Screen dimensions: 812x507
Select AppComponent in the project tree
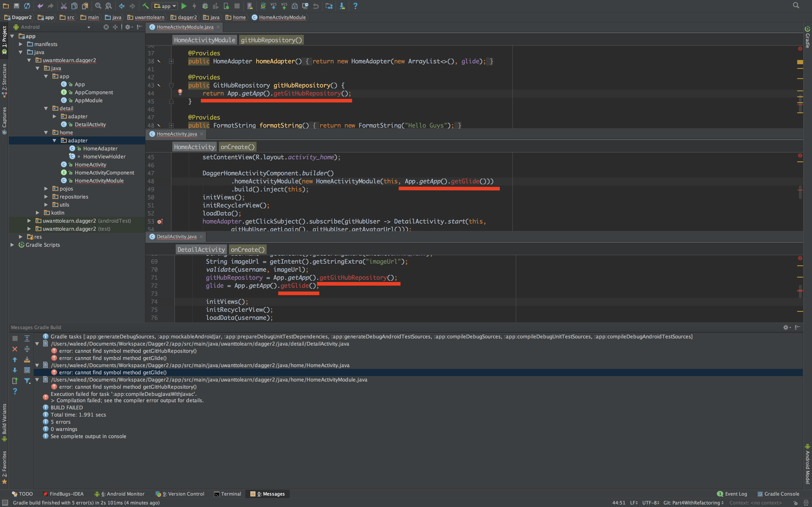click(x=94, y=92)
